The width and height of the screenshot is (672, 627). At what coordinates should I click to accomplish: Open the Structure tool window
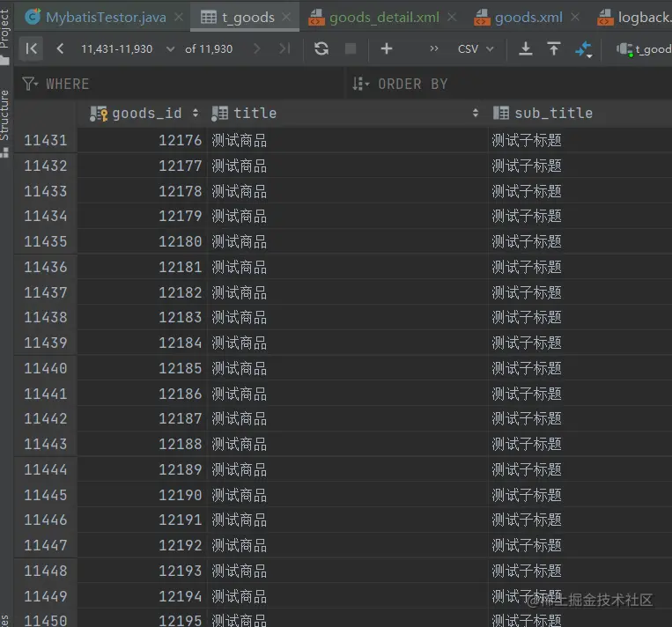[x=4, y=122]
